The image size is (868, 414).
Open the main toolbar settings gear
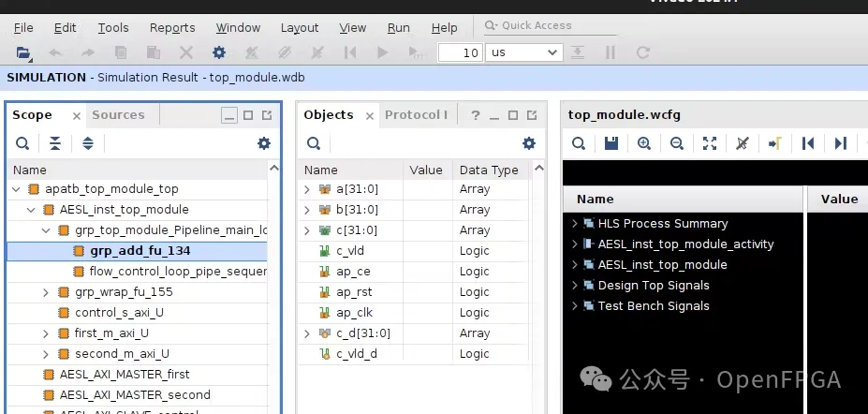pos(219,53)
